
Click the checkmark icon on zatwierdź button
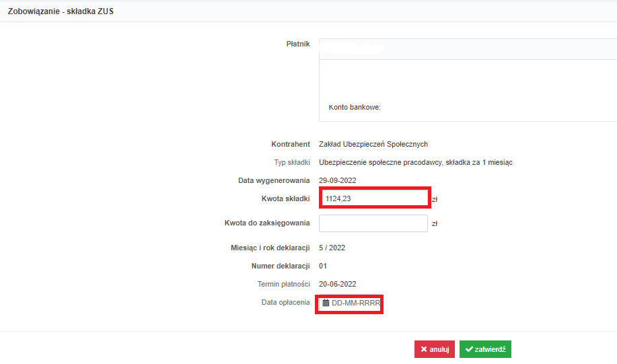tap(469, 349)
